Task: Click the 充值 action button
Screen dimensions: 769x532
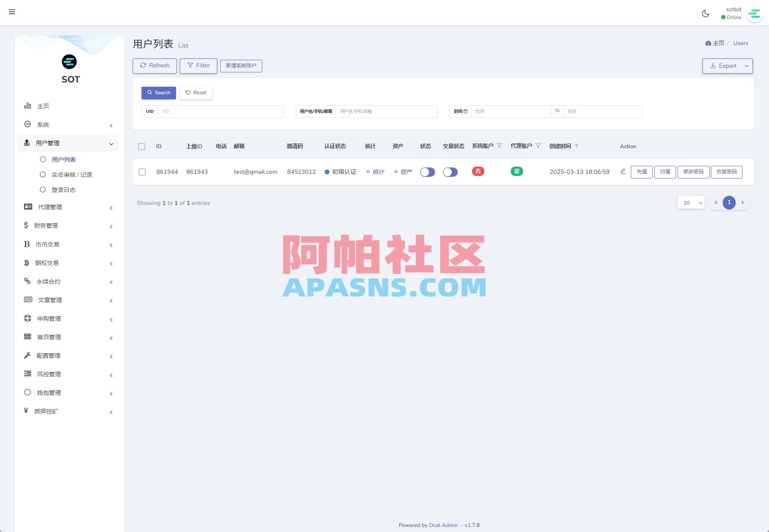Action: click(x=641, y=172)
